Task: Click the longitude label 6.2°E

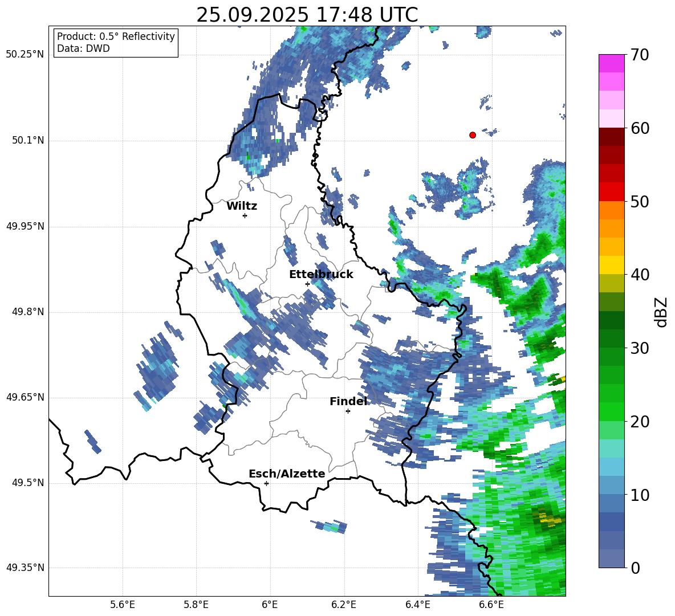Action: pyautogui.click(x=344, y=605)
